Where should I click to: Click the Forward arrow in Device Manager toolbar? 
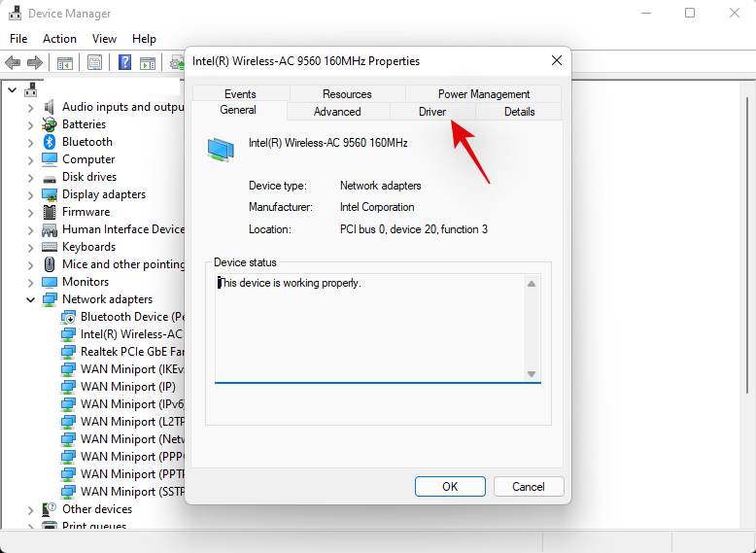(x=35, y=62)
